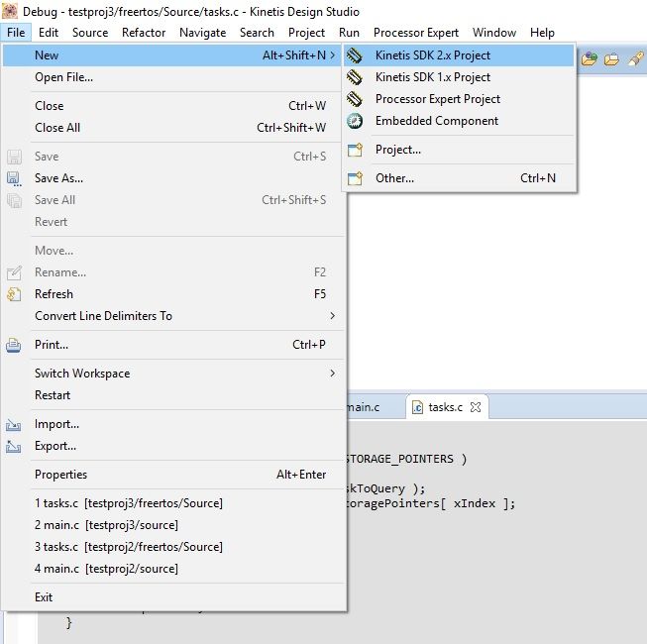Open the Refactor menu
647x644 pixels.
point(144,33)
